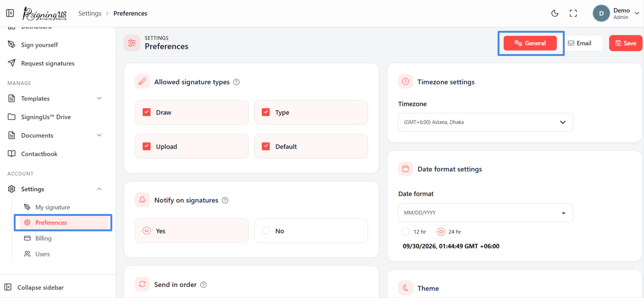Image resolution: width=644 pixels, height=298 pixels.
Task: Select No for Notify on signatures
Action: click(311, 231)
